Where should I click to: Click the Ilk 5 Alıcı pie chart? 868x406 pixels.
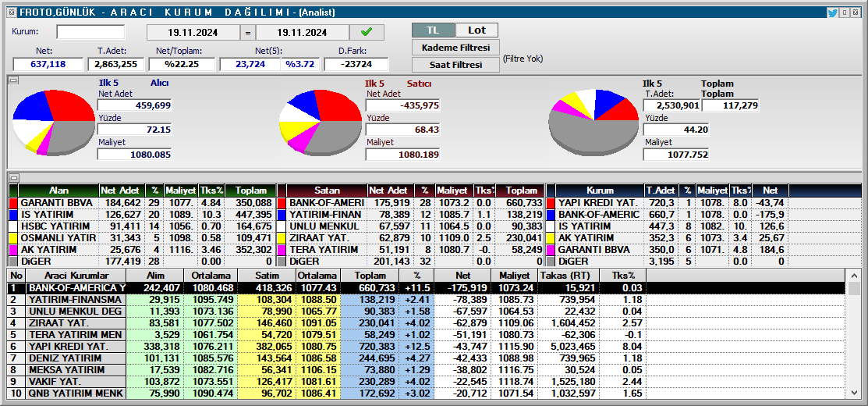pyautogui.click(x=54, y=121)
